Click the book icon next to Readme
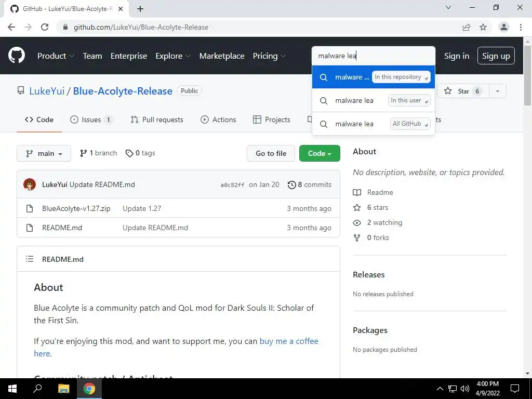This screenshot has width=532, height=399. pos(357,192)
